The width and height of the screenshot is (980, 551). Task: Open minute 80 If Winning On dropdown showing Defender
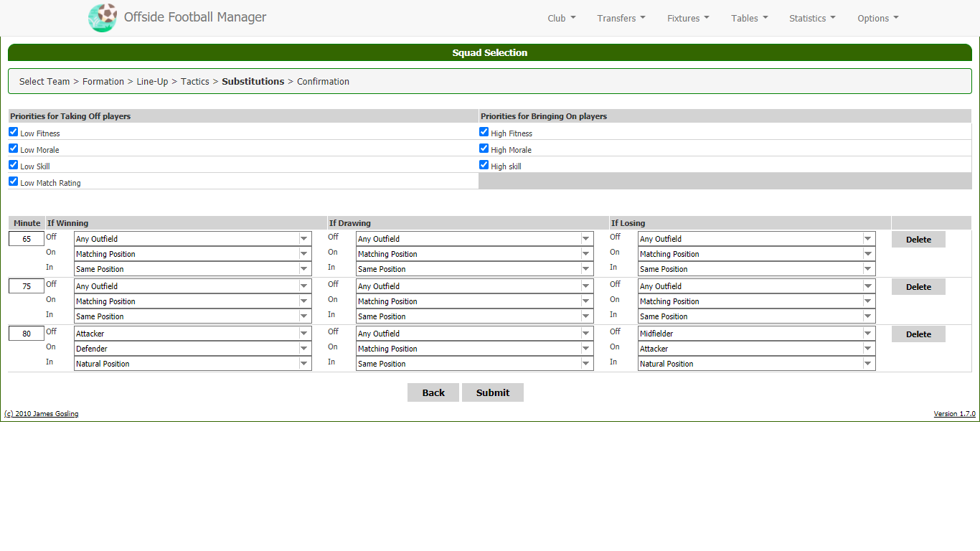pos(193,349)
